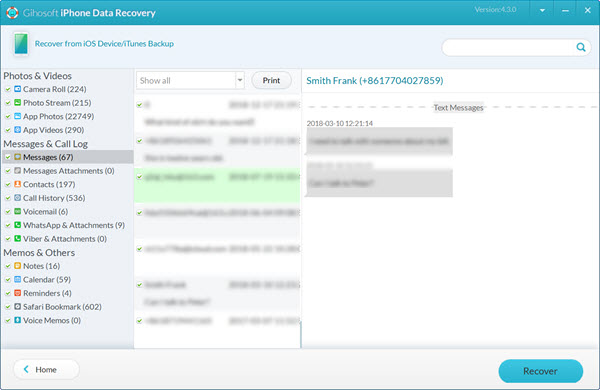600x390 pixels.
Task: Click the phone device icon in header
Action: tap(21, 44)
